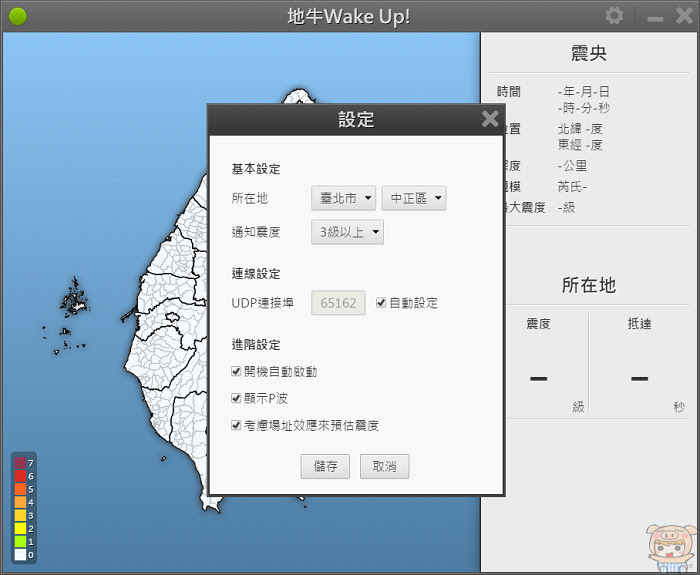Click the 震度 column label
The image size is (700, 575).
[x=538, y=323]
